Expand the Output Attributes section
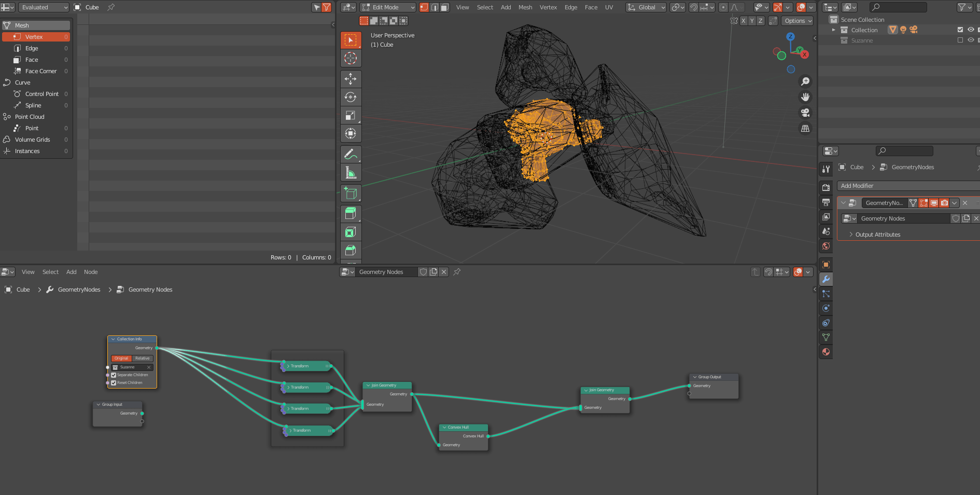The width and height of the screenshot is (980, 495). (x=876, y=234)
